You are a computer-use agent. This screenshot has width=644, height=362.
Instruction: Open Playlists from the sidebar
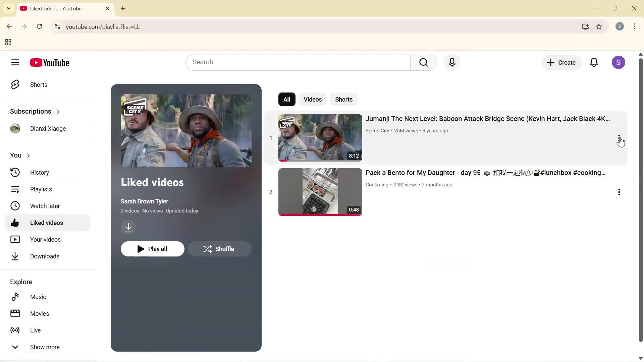pyautogui.click(x=41, y=189)
